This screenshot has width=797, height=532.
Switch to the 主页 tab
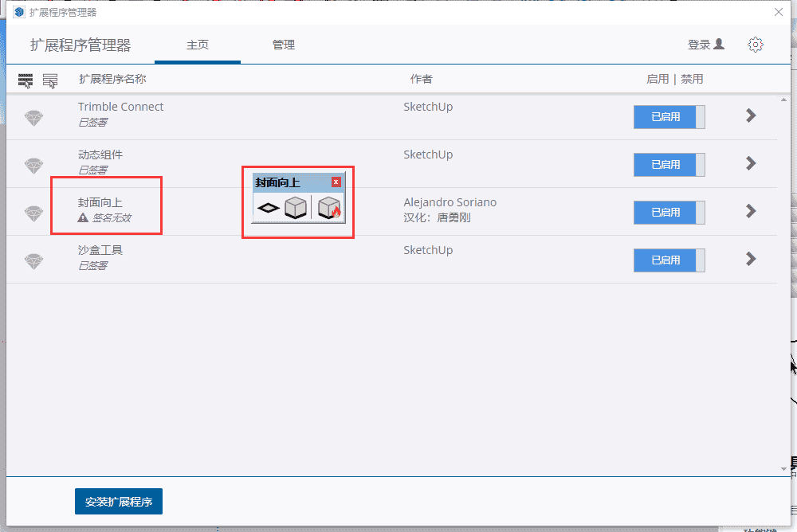click(x=197, y=45)
